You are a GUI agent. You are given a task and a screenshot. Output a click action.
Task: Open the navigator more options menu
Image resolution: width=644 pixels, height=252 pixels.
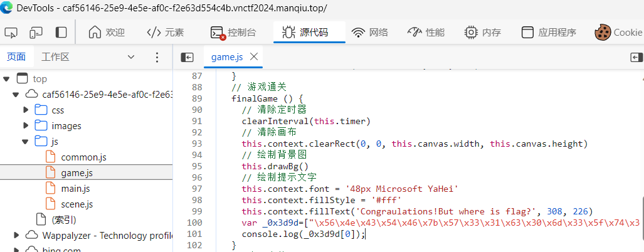point(157,57)
